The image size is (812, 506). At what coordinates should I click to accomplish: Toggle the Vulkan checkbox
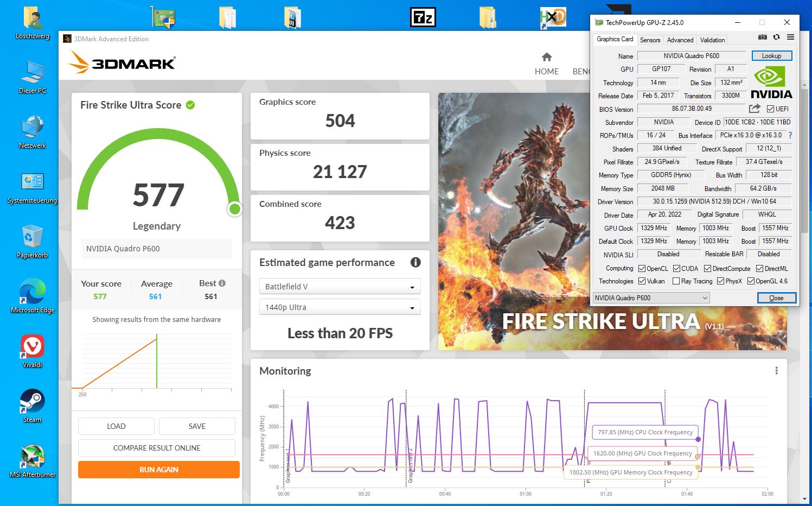pyautogui.click(x=642, y=281)
